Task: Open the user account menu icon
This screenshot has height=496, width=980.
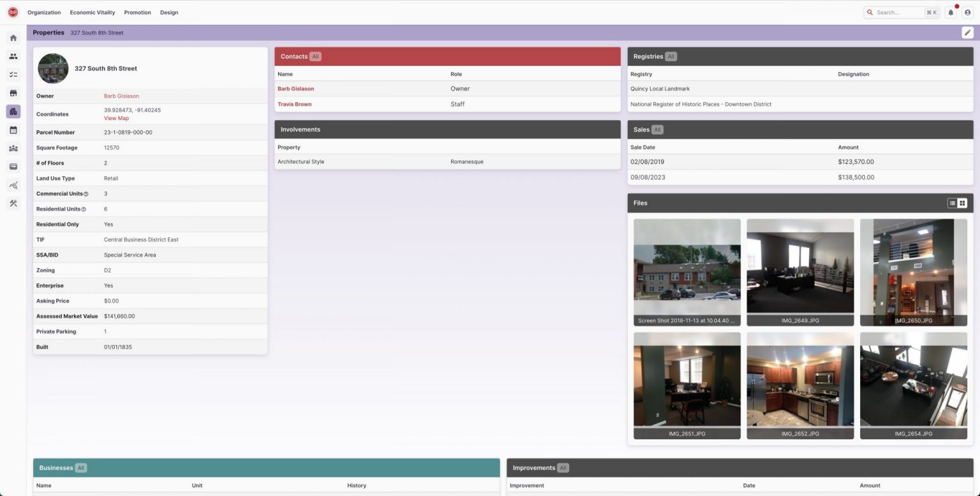Action: pyautogui.click(x=968, y=12)
